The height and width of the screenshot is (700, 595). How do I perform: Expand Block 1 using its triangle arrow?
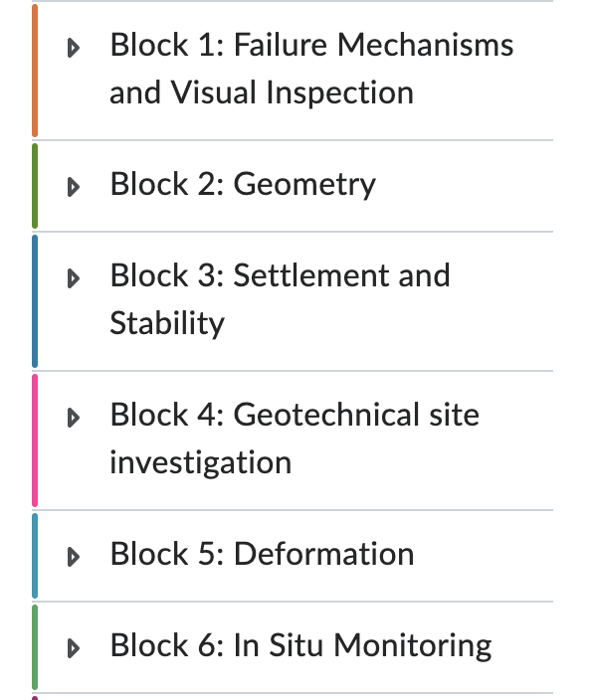74,48
